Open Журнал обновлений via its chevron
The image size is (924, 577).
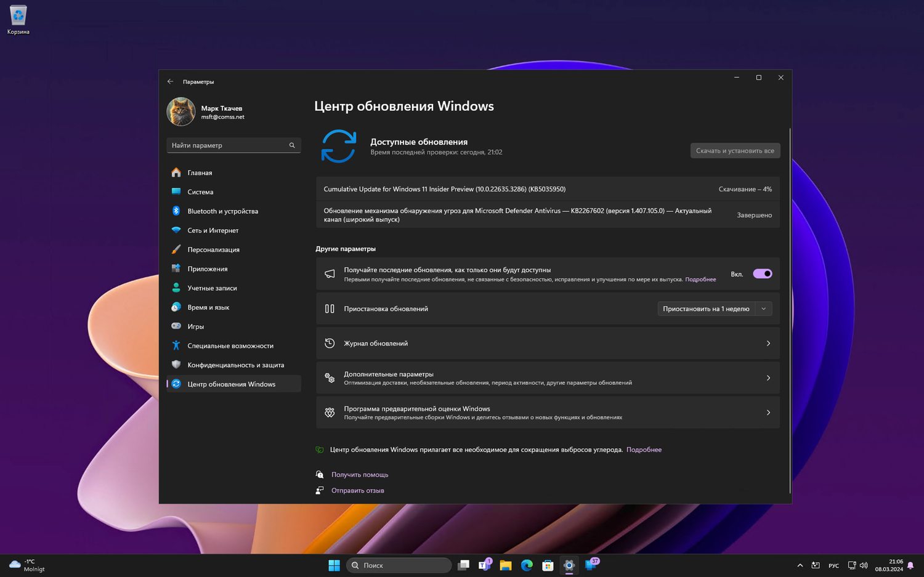pyautogui.click(x=768, y=344)
